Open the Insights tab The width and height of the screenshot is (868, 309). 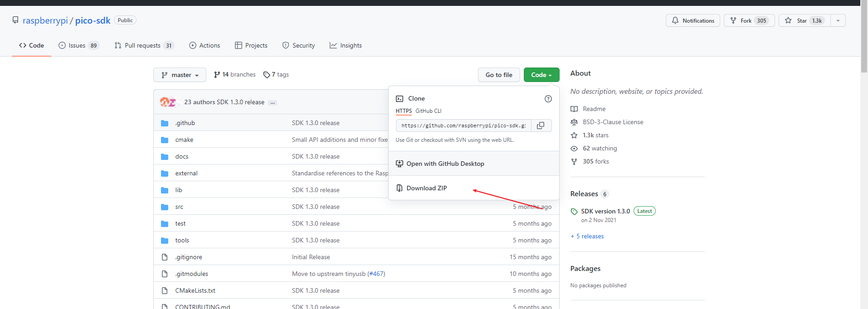coord(346,45)
